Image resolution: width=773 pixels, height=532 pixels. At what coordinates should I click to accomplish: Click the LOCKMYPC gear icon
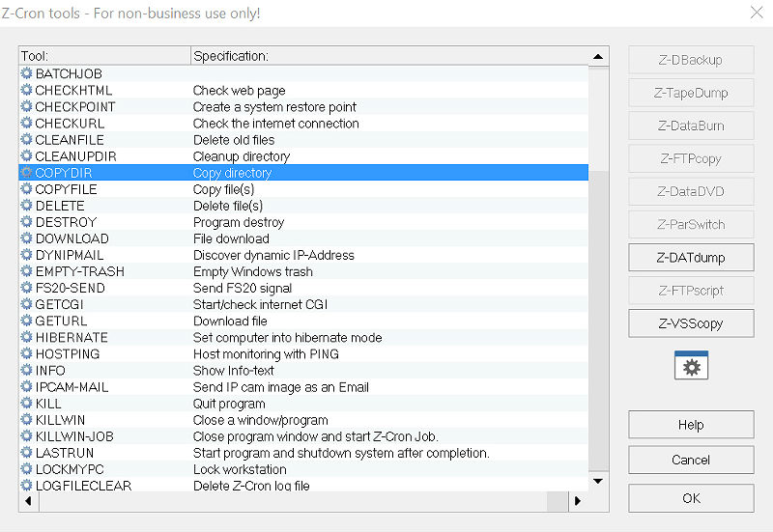coord(27,469)
